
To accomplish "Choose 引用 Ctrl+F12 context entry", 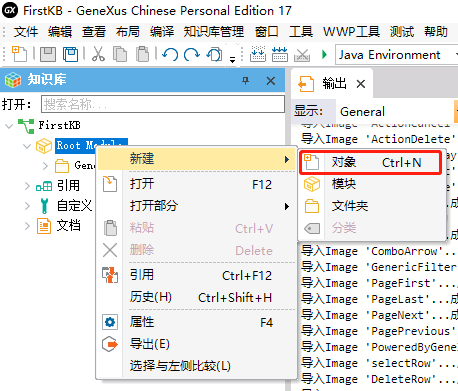I will click(x=196, y=275).
